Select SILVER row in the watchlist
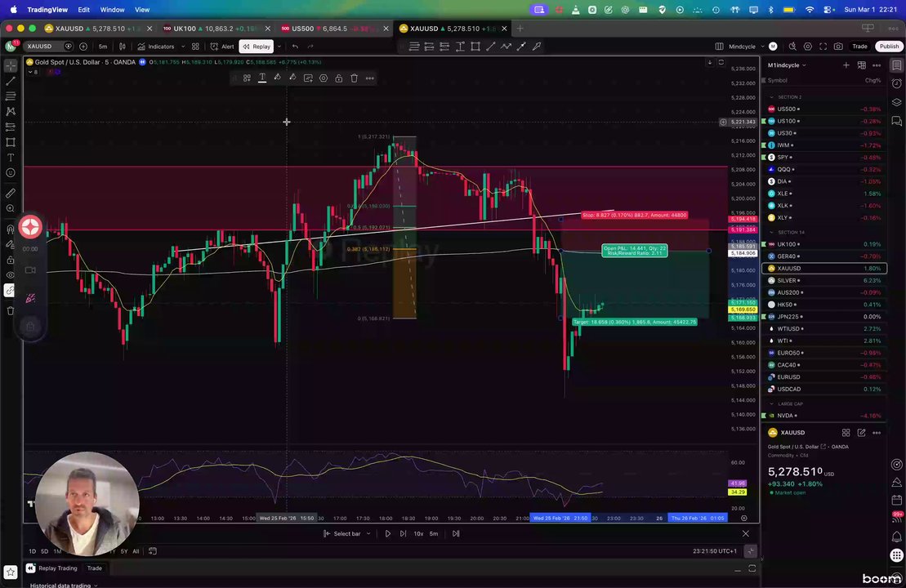Viewport: 906px width, 588px height. pos(824,280)
